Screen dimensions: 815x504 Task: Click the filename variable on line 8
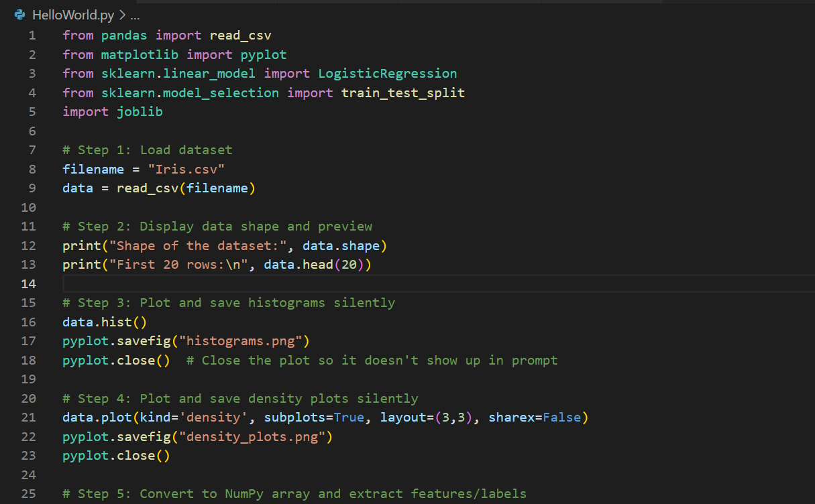[93, 169]
